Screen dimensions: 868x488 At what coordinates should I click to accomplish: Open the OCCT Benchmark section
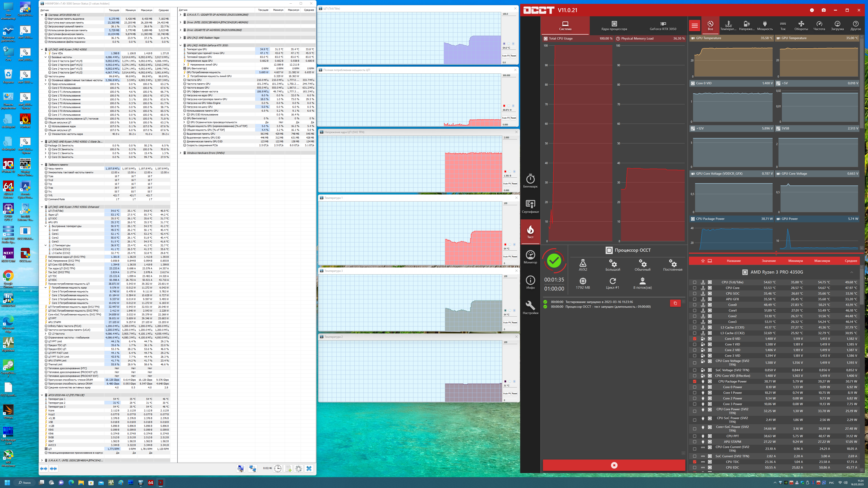[530, 181]
